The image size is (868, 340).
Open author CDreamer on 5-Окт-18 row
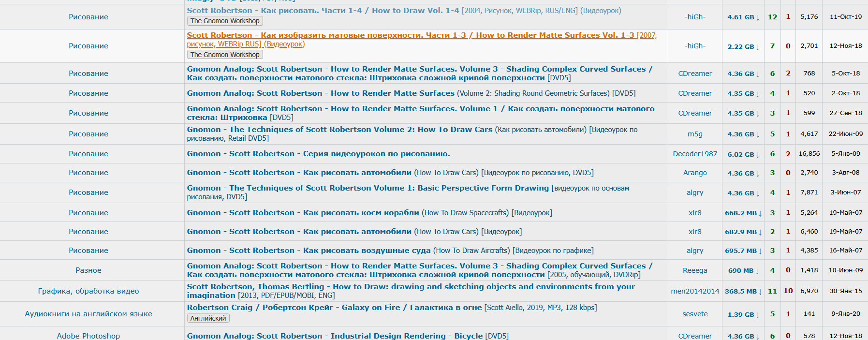click(695, 74)
